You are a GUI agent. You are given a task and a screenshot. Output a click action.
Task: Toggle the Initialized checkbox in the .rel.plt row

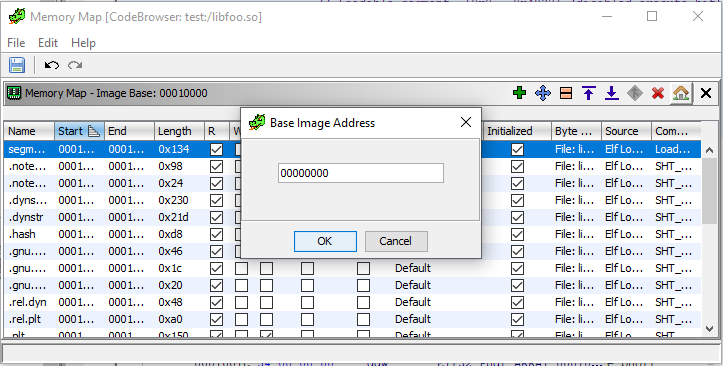[517, 319]
